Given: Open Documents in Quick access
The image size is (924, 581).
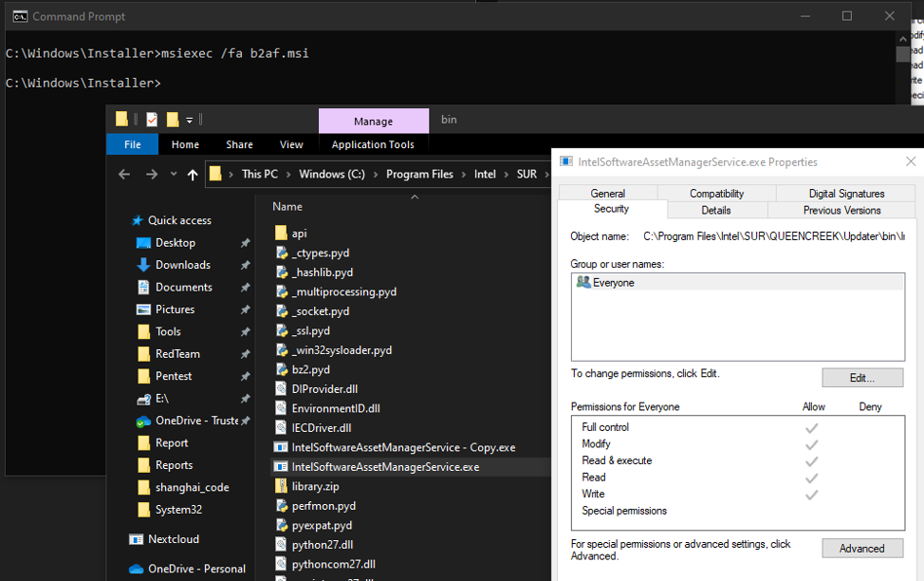Looking at the screenshot, I should (x=184, y=288).
